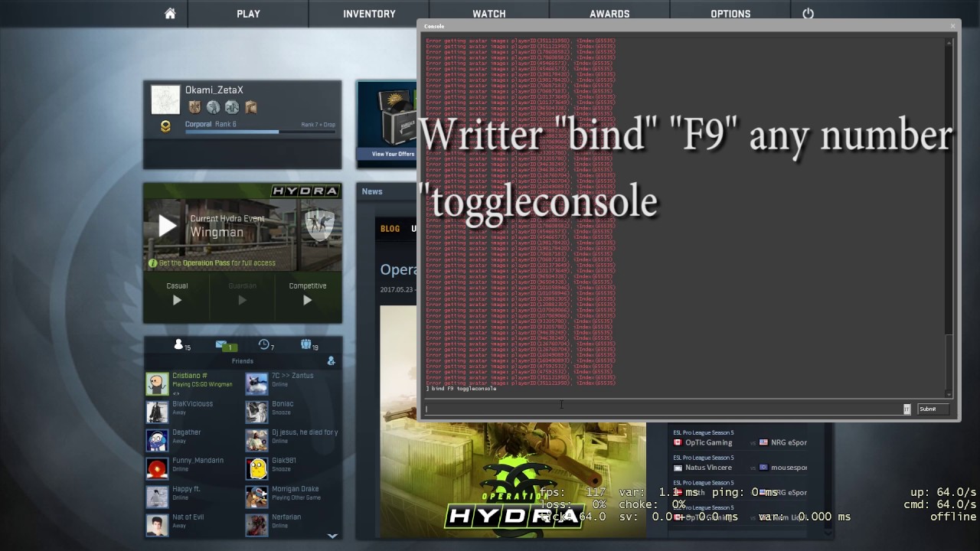Expand friends list down arrow
This screenshot has height=551, width=980.
pos(332,536)
